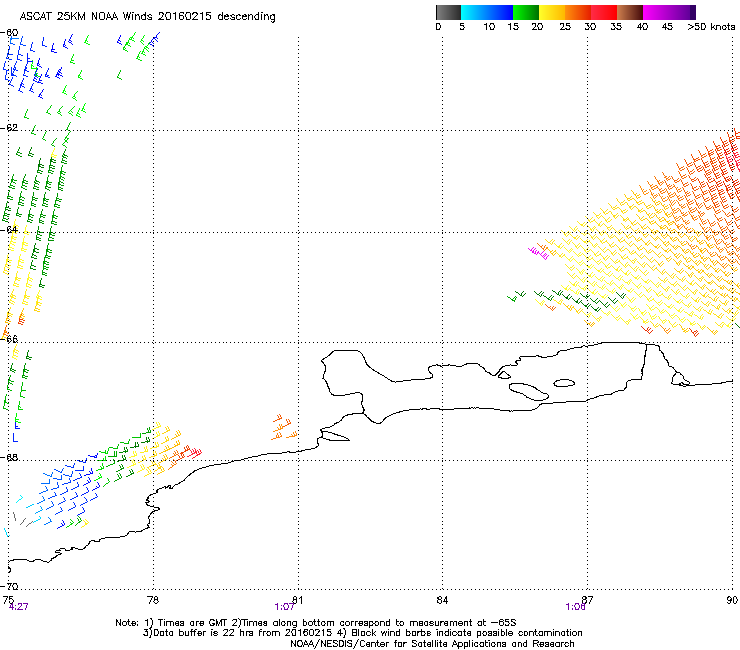
Task: Click the purple '4:27' pass time
Action: pos(18,607)
